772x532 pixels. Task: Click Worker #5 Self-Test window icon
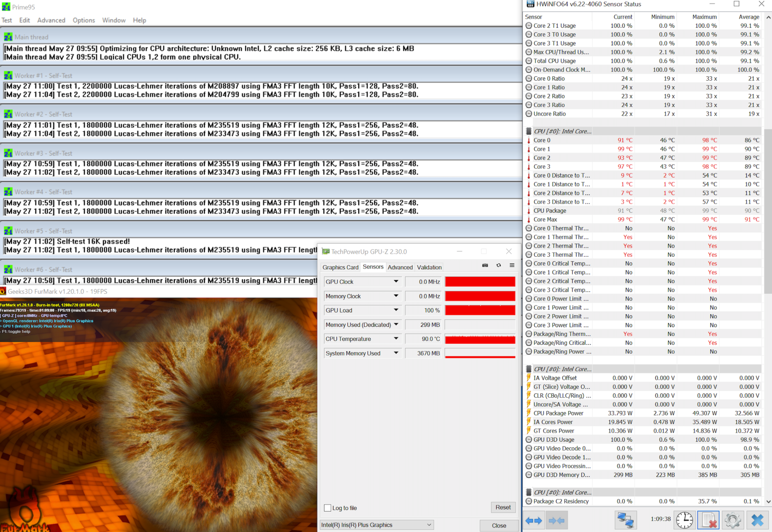(x=8, y=231)
